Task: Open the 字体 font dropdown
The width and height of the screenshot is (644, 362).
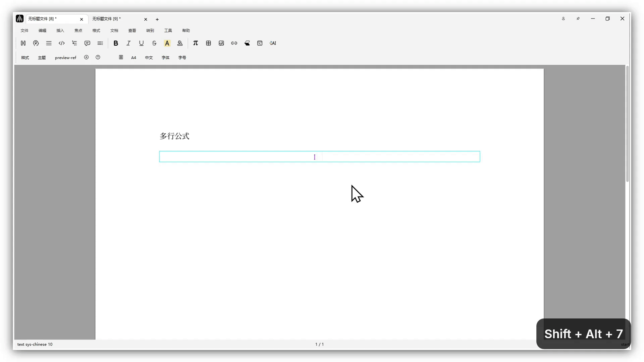Action: coord(165,58)
